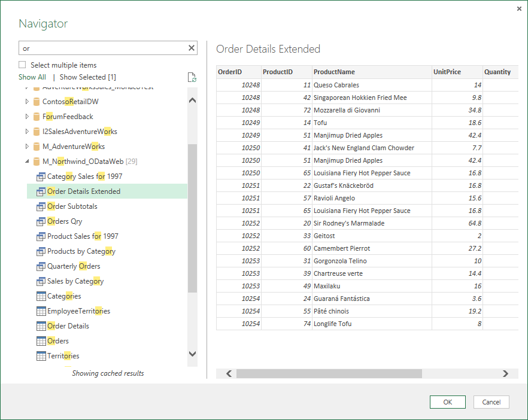Expand the I2SalesAdventureWorks node

[x=27, y=132]
